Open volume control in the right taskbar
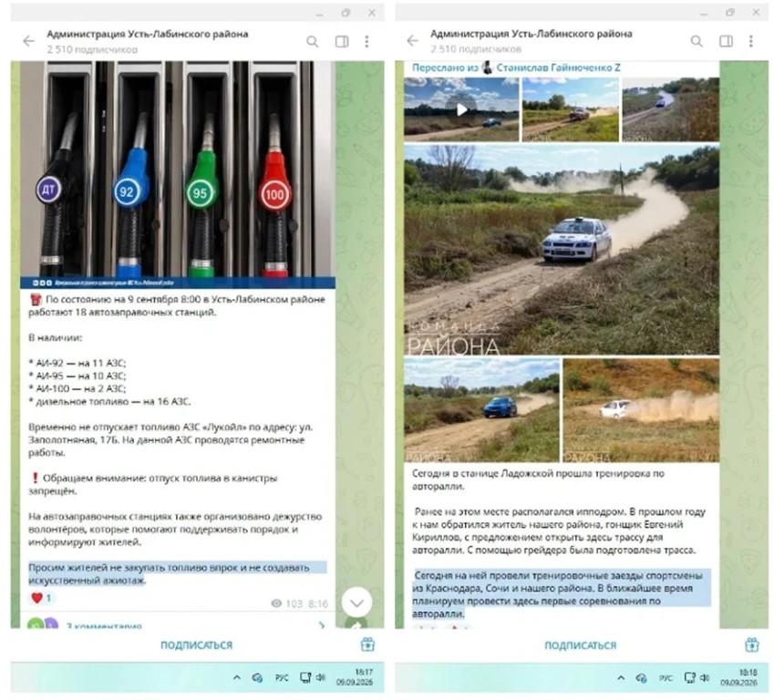Viewport: 774px width, 700px height. tap(705, 678)
